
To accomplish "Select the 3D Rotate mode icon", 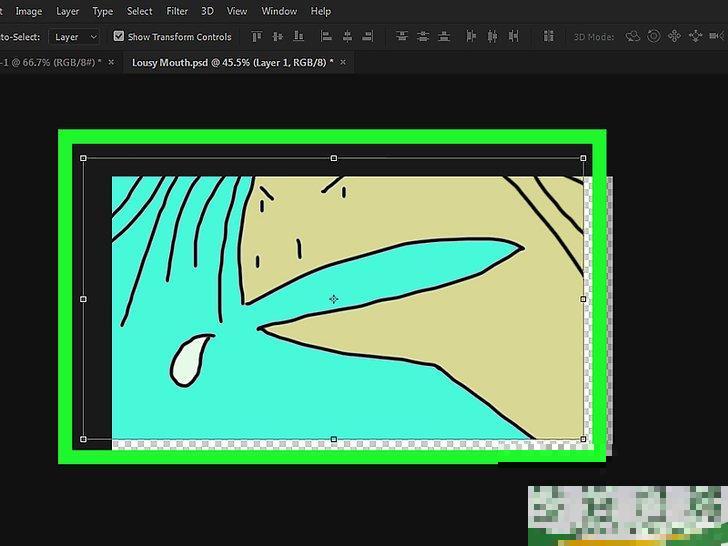I will click(x=633, y=37).
